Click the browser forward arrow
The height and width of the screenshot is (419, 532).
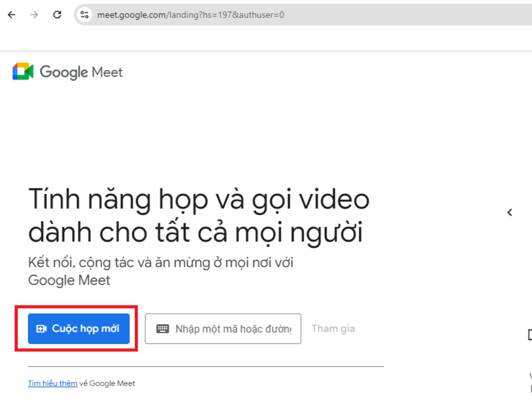[x=34, y=15]
